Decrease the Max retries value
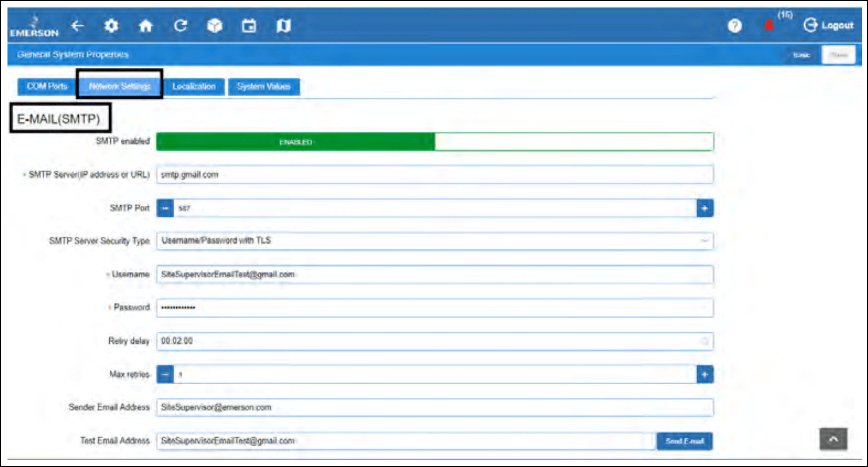This screenshot has height=467, width=868. click(165, 375)
